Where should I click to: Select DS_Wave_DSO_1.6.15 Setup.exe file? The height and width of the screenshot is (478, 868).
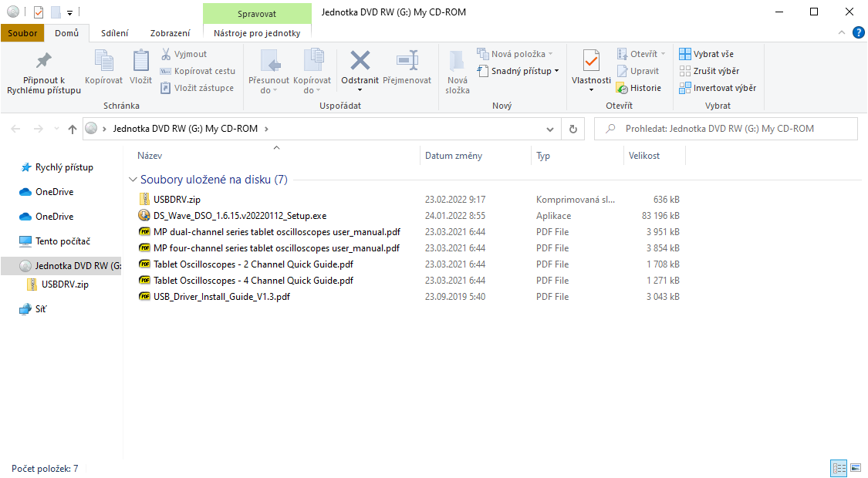pos(239,215)
